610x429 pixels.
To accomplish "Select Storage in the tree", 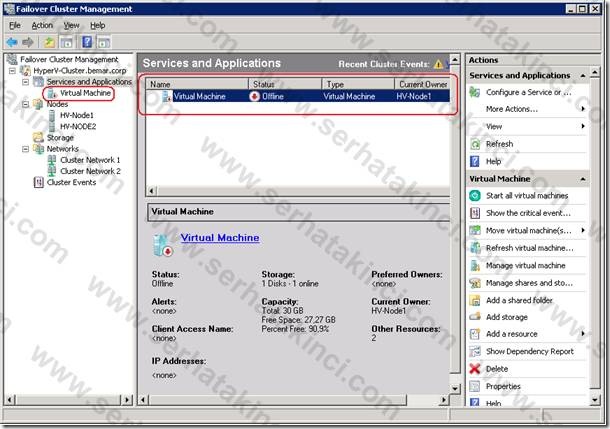I will (60, 138).
